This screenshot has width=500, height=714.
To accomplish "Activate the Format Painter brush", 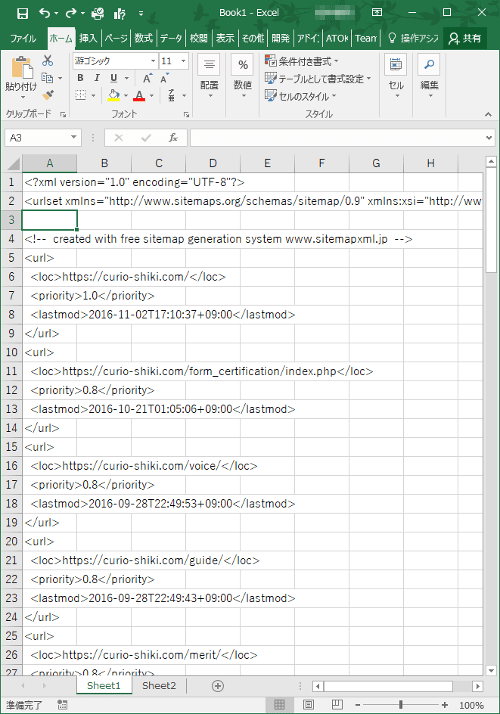I will click(47, 95).
